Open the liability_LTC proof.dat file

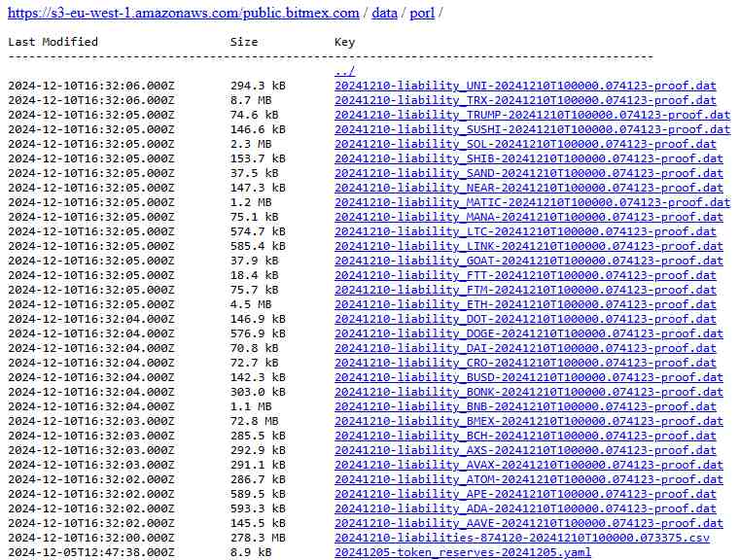(525, 232)
